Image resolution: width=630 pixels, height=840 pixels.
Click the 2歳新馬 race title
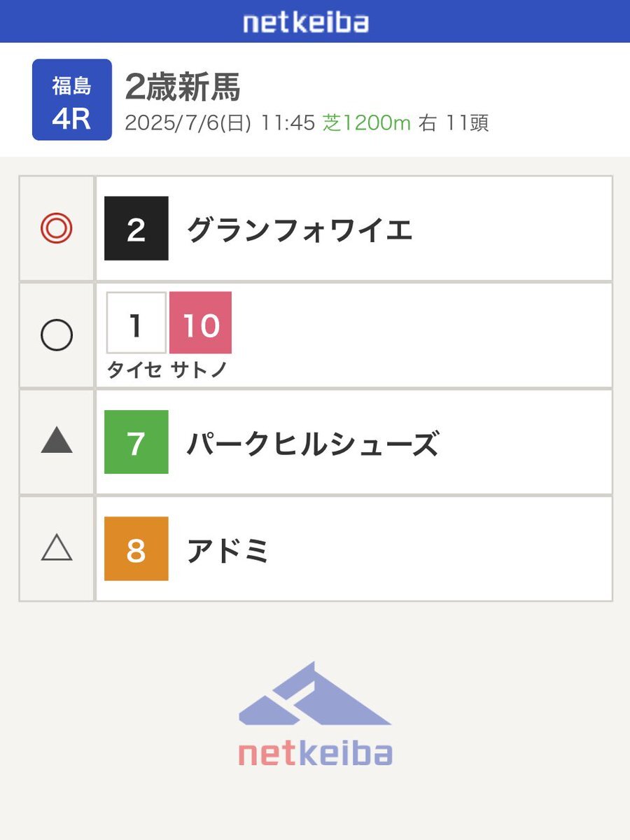click(183, 87)
